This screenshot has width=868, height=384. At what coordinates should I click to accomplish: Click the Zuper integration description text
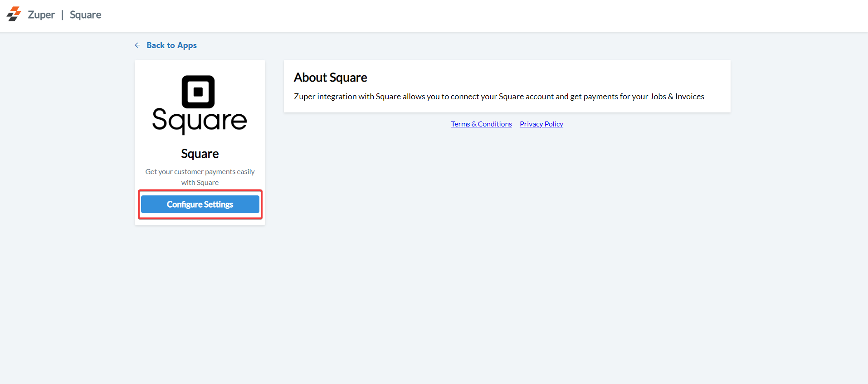[499, 97]
